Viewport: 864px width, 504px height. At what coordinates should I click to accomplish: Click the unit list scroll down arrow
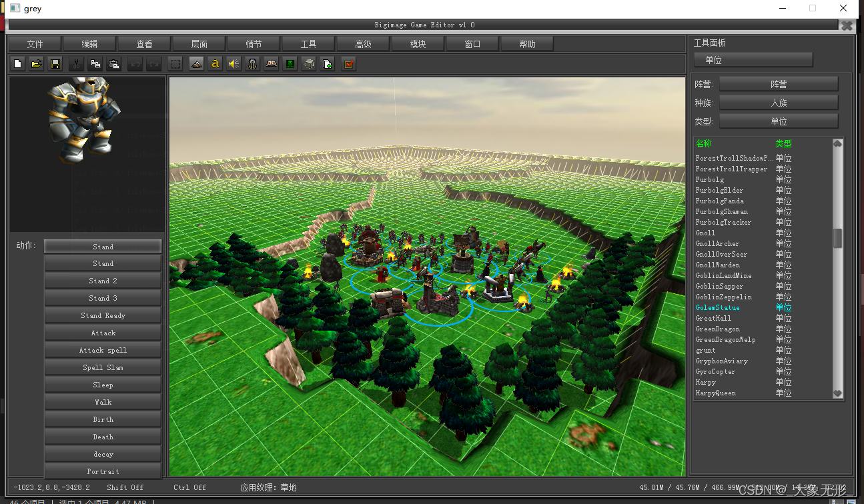[x=837, y=393]
